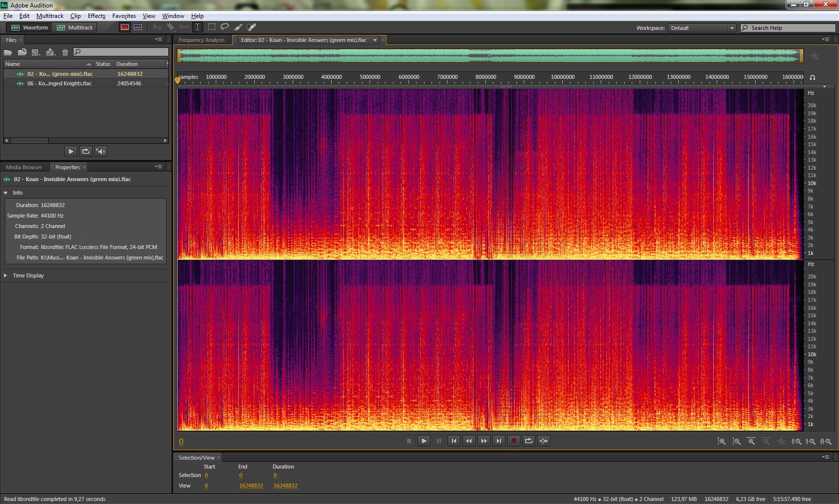This screenshot has width=839, height=504.
Task: Click the green waveform overview navigator
Action: (x=490, y=56)
